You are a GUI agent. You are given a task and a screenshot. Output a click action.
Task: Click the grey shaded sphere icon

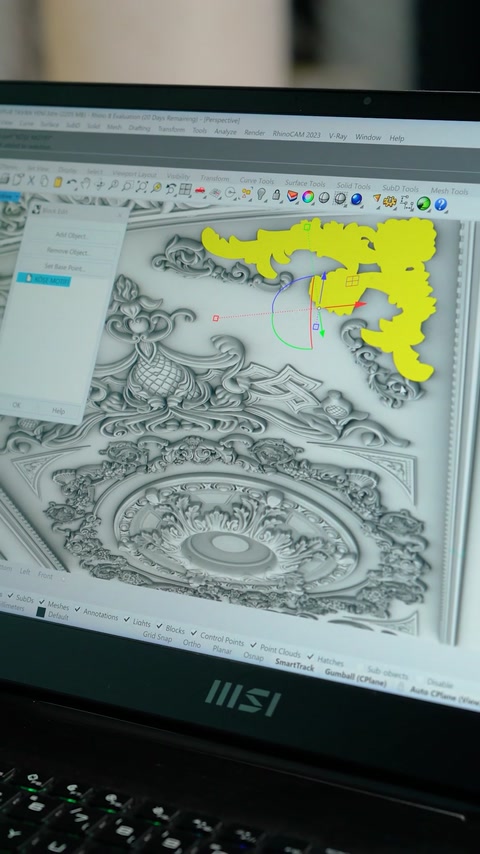[x=324, y=197]
